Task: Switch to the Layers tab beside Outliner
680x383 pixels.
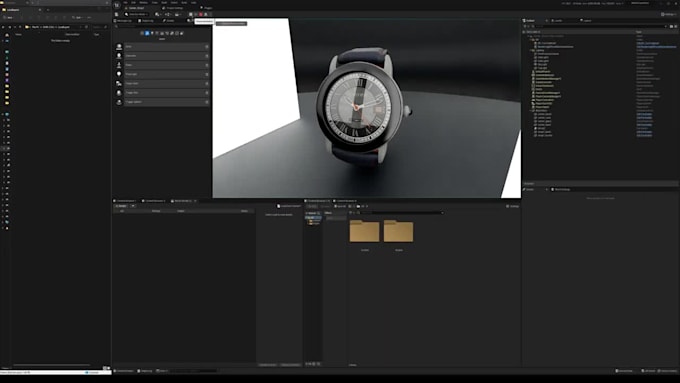Action: (x=586, y=20)
